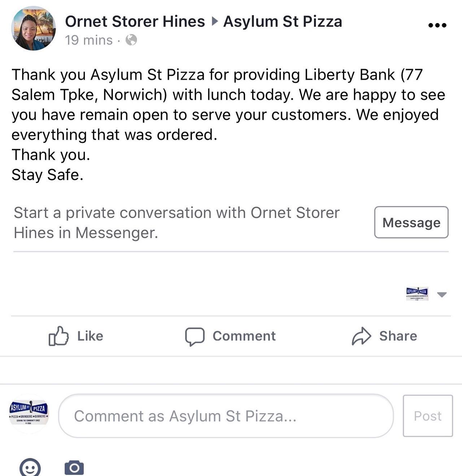Click the triangle arrow between the names
The image size is (462, 476).
point(215,22)
